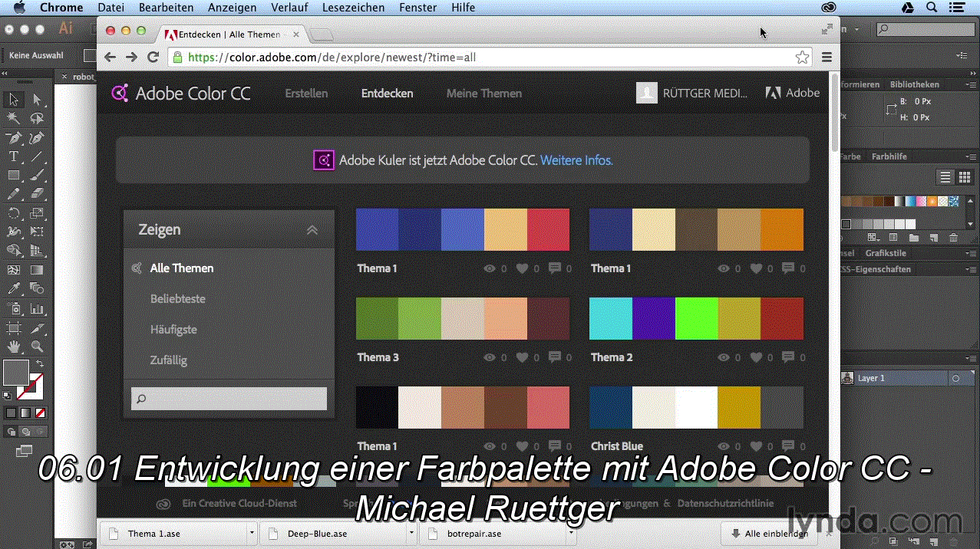Select the Pen tool
This screenshot has height=549, width=980.
13,138
